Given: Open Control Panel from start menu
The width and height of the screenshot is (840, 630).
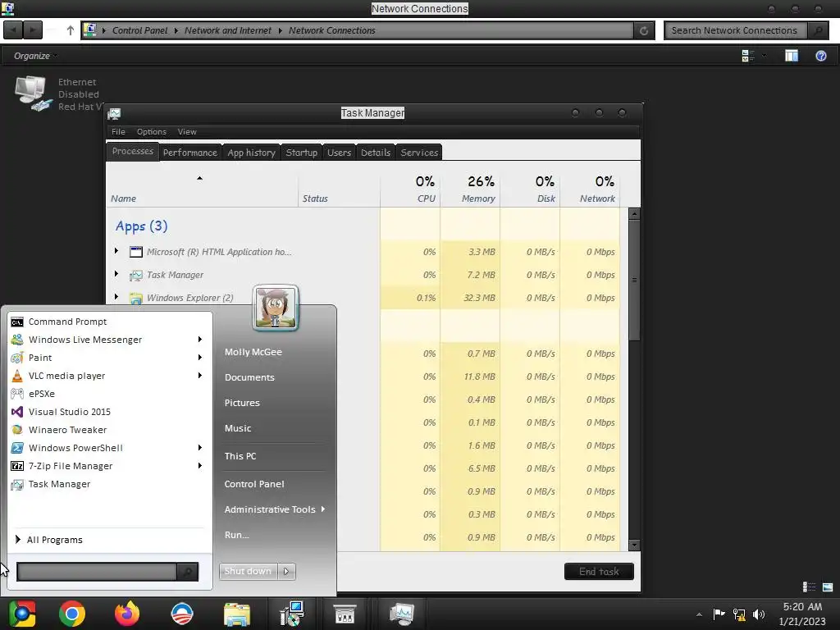Looking at the screenshot, I should (x=254, y=484).
